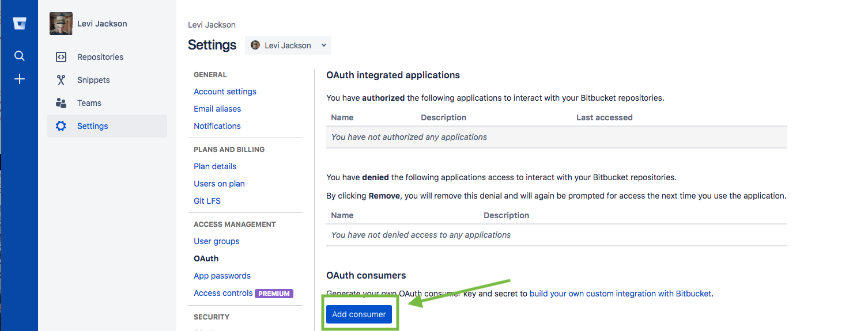Click OAuth consumers heading

pyautogui.click(x=366, y=275)
